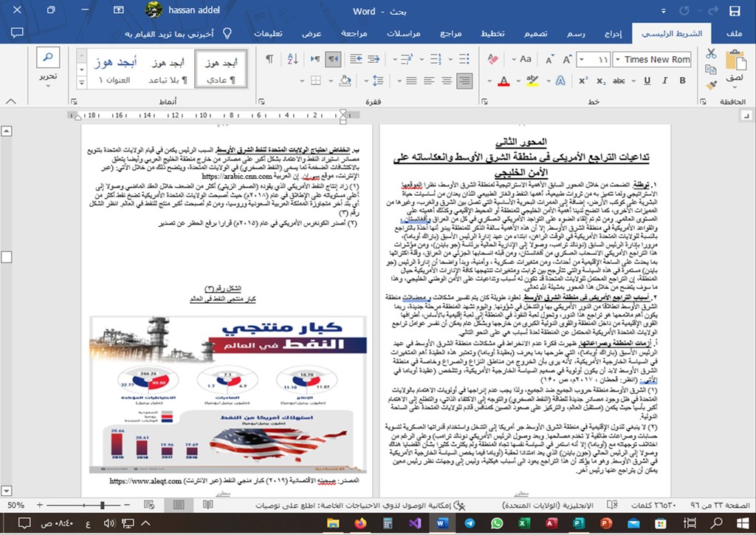The height and width of the screenshot is (535, 756).
Task: Click the spelling proofing icon in status bar
Action: click(x=612, y=505)
